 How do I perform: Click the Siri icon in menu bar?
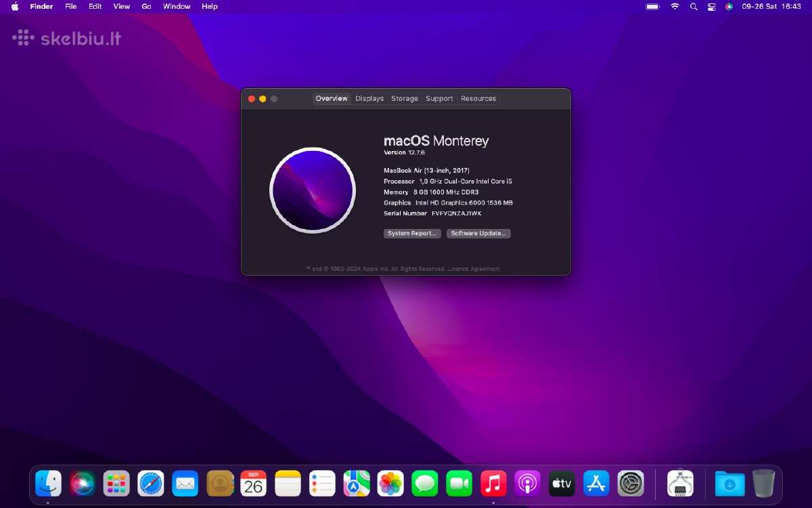729,6
